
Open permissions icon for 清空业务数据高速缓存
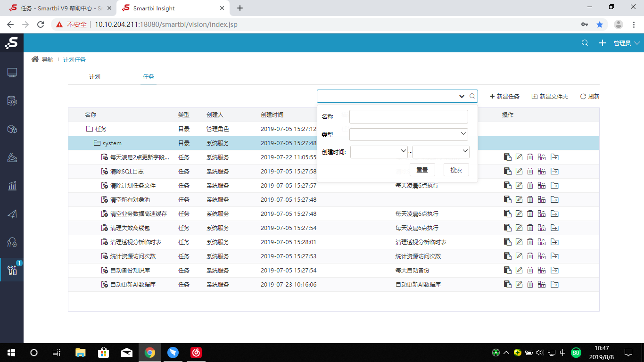[541, 214]
